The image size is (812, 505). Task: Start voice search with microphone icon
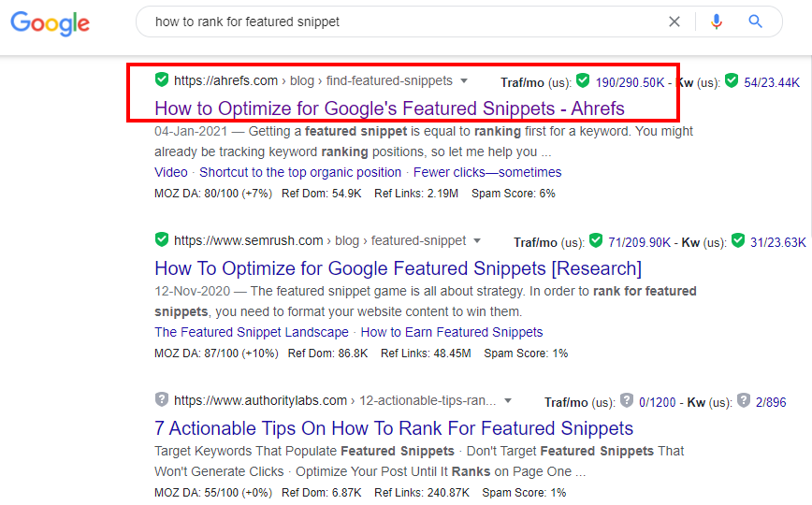717,22
